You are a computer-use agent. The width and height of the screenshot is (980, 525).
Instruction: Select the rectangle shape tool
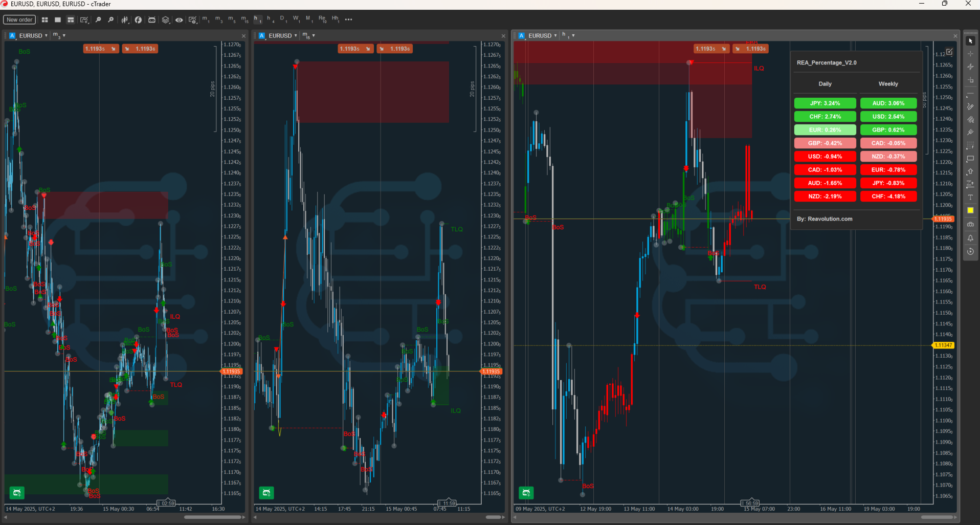pyautogui.click(x=970, y=159)
